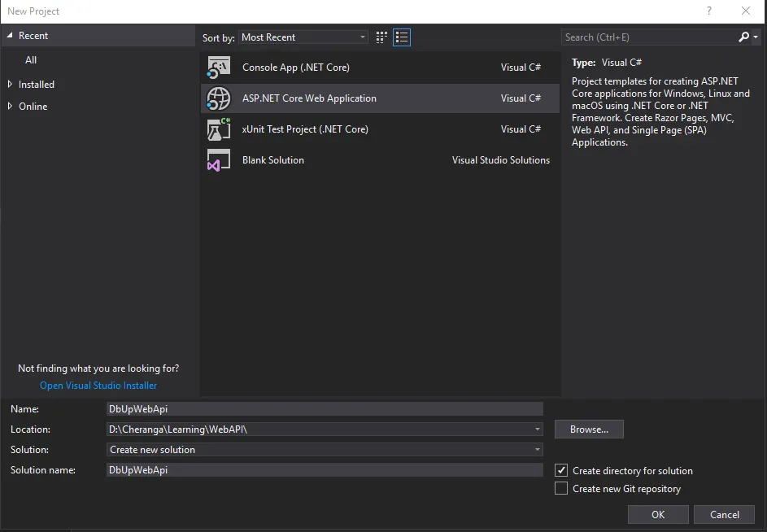Screen dimensions: 767x532
Task: Confirm project creation with OK
Action: pyautogui.click(x=658, y=514)
